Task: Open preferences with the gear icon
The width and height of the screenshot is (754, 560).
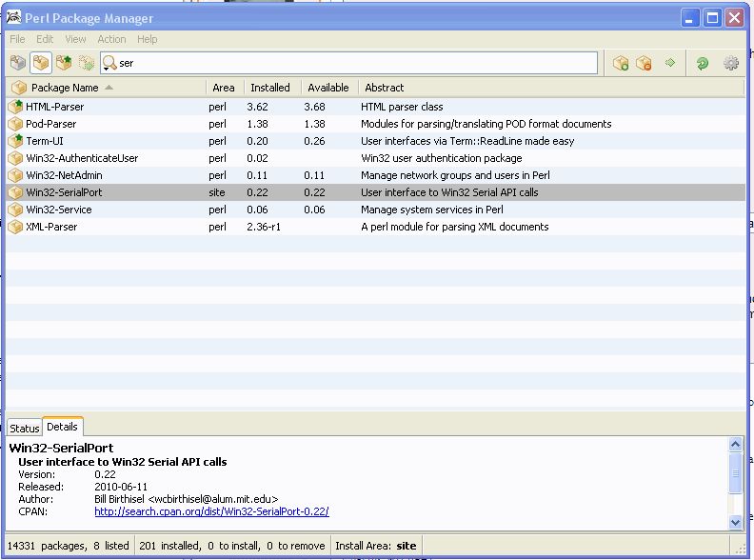Action: click(731, 63)
